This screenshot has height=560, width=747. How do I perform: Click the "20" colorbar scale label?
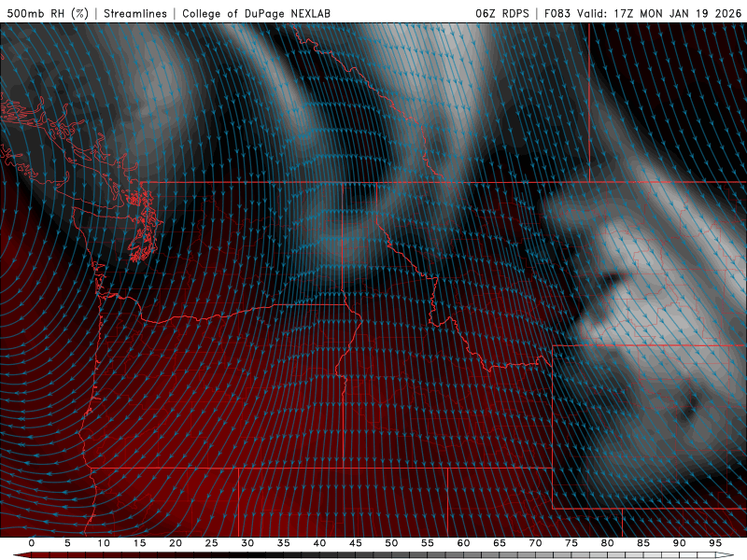tap(176, 543)
